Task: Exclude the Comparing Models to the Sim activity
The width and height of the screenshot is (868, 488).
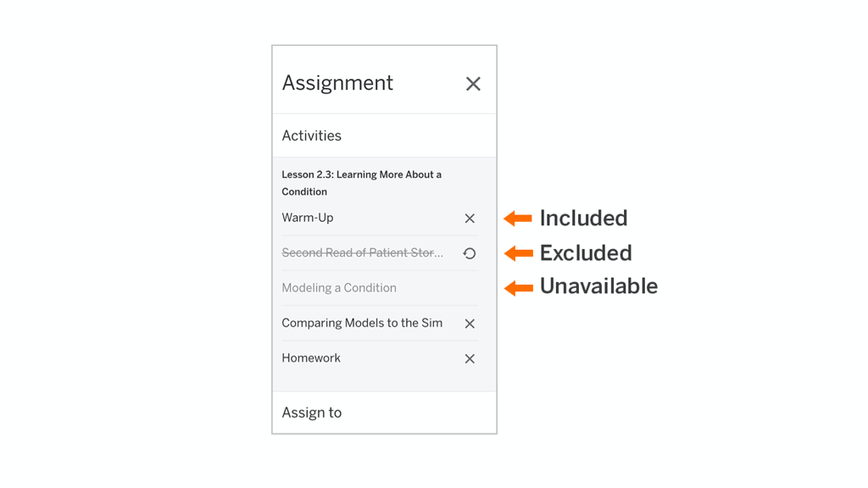Action: click(x=470, y=323)
